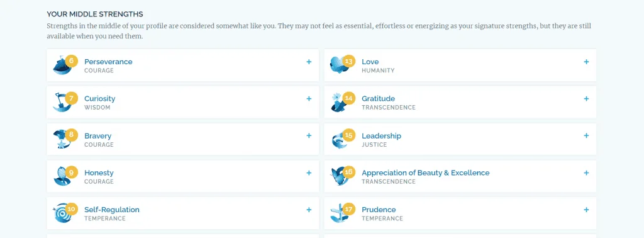644x238 pixels.
Task: Open the Honesty strength title
Action: coord(99,173)
